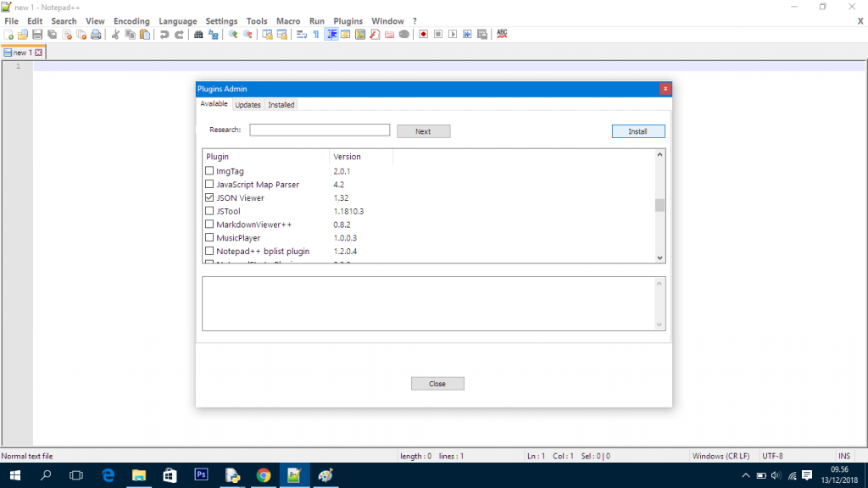Tick the JSTool plugin checkbox
The width and height of the screenshot is (868, 488).
point(209,211)
